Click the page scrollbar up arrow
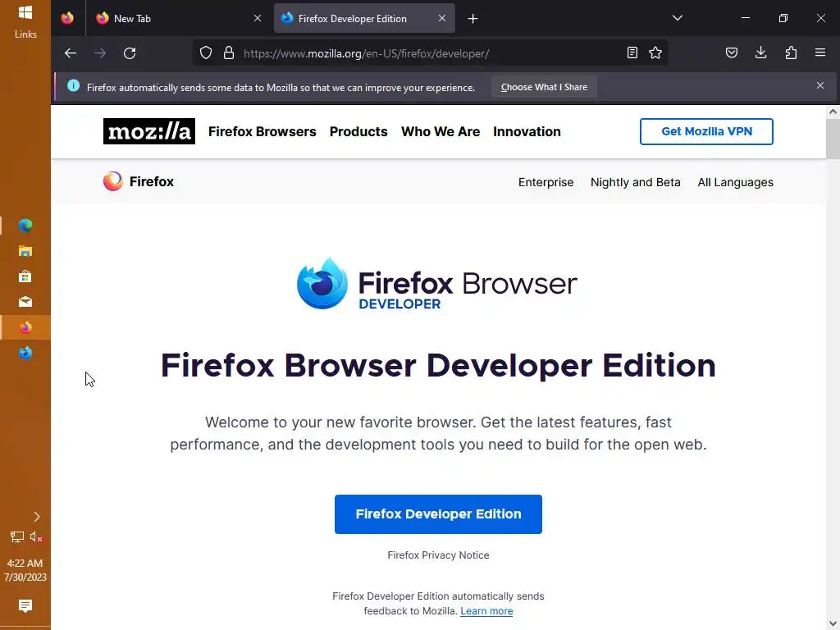Image resolution: width=840 pixels, height=630 pixels. (x=833, y=112)
